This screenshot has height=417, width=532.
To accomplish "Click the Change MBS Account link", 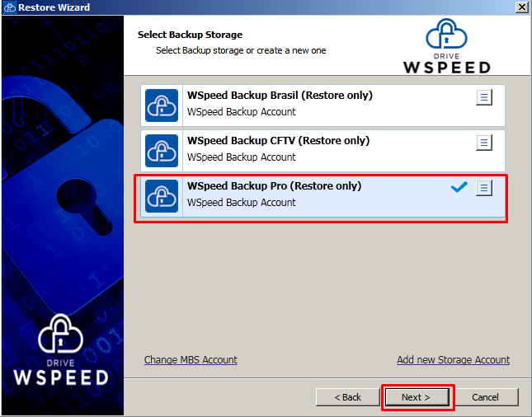I will tap(191, 359).
